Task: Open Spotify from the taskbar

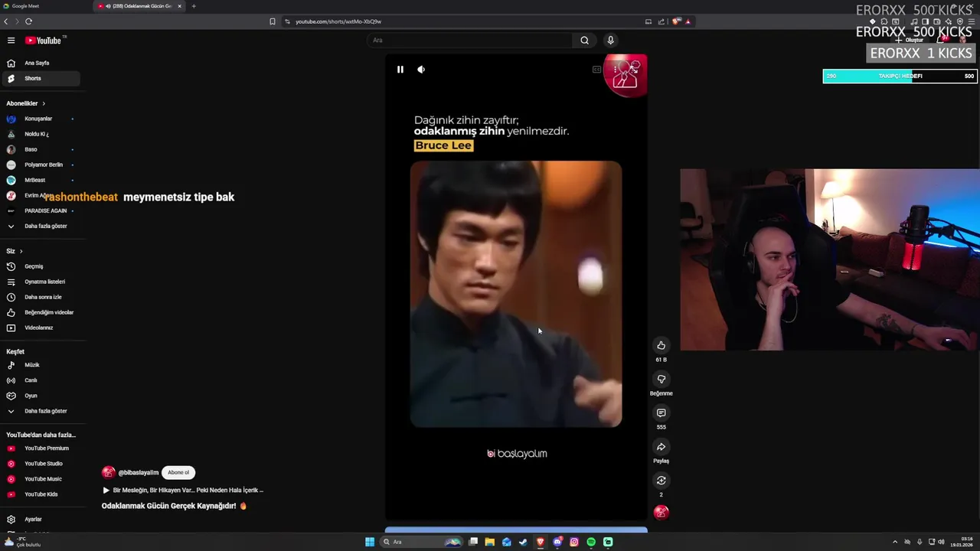Action: pos(591,542)
